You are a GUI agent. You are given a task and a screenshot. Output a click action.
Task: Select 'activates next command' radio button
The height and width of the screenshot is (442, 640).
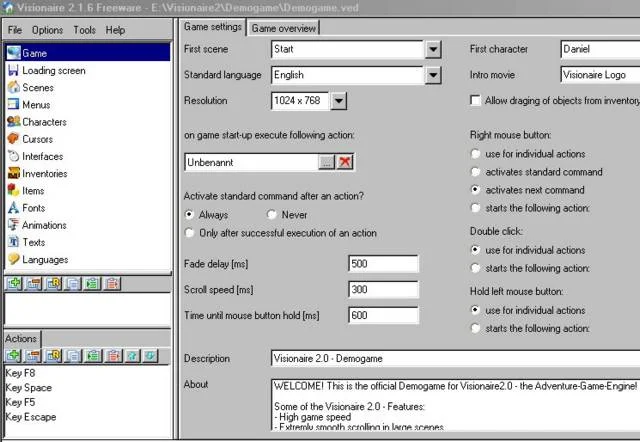(x=475, y=190)
